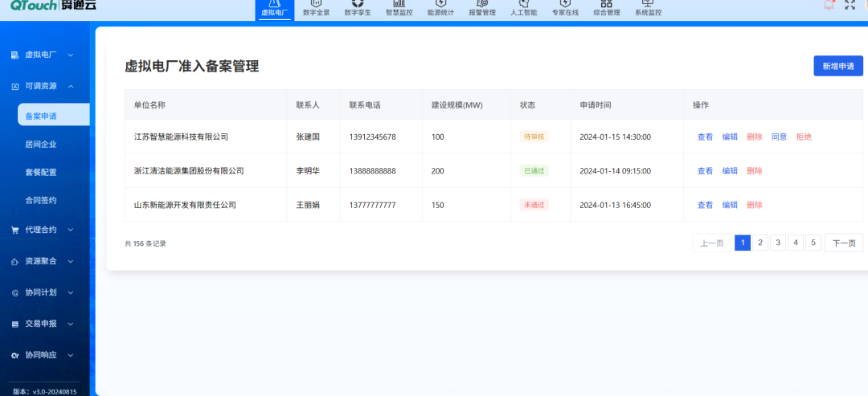Image resolution: width=868 pixels, height=396 pixels.
Task: Click phone number 13777777777
Action: [373, 205]
